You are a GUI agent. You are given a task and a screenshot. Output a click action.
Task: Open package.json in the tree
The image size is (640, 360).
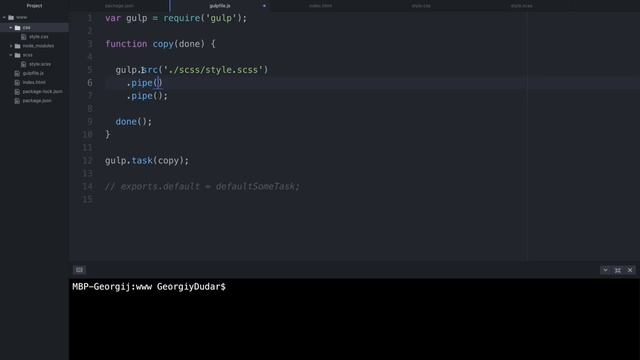[37, 101]
